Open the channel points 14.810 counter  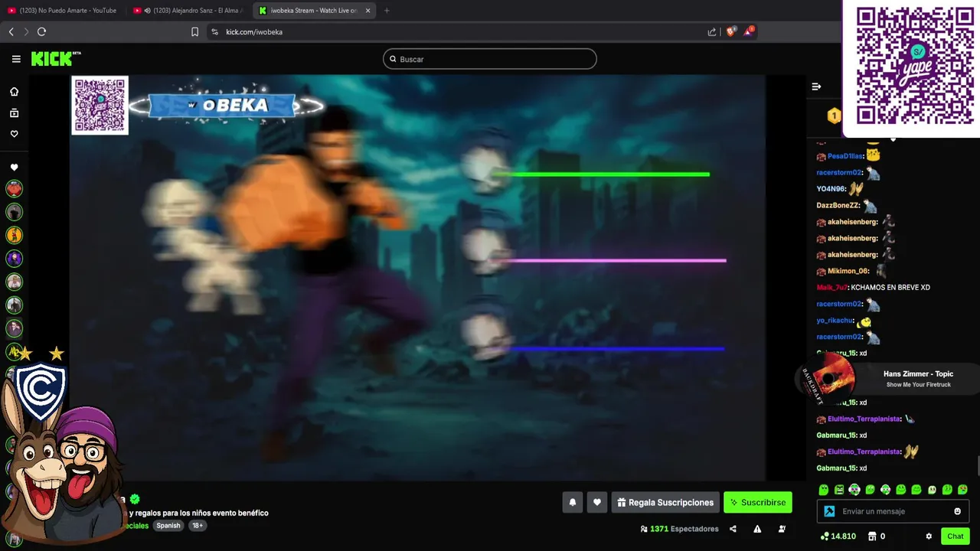(838, 536)
